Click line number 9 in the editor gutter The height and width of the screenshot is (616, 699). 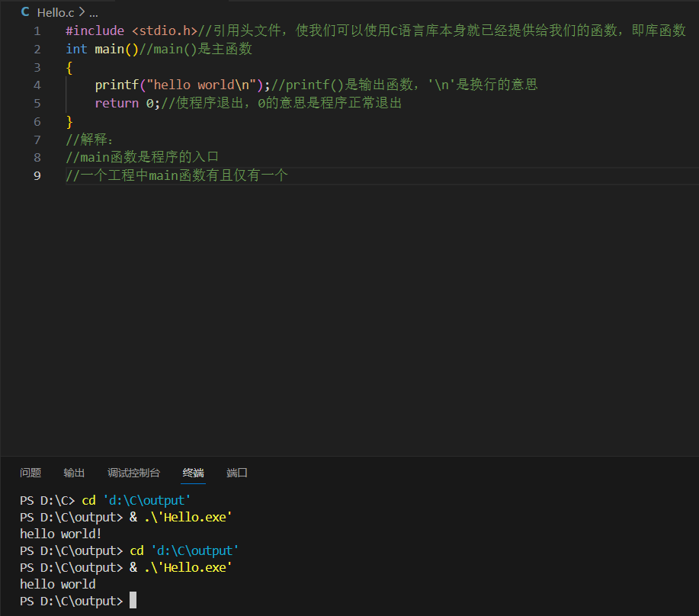click(37, 175)
